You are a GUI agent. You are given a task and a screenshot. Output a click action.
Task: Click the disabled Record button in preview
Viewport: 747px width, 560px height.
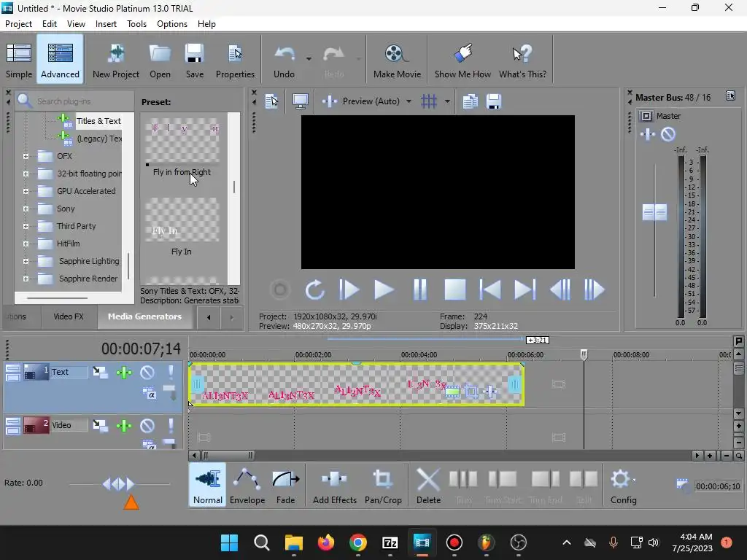280,289
